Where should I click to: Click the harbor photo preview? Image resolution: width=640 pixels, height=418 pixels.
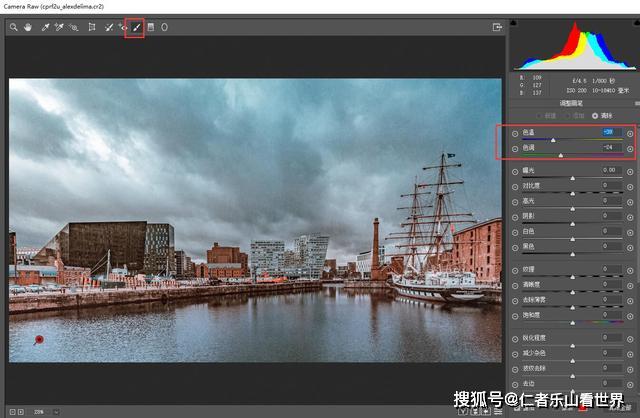[x=255, y=220]
